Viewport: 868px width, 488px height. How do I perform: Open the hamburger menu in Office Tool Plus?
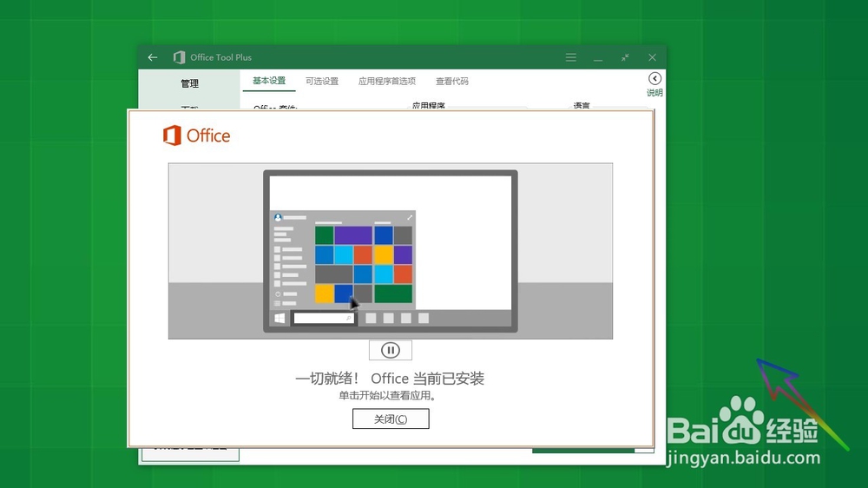(x=571, y=57)
